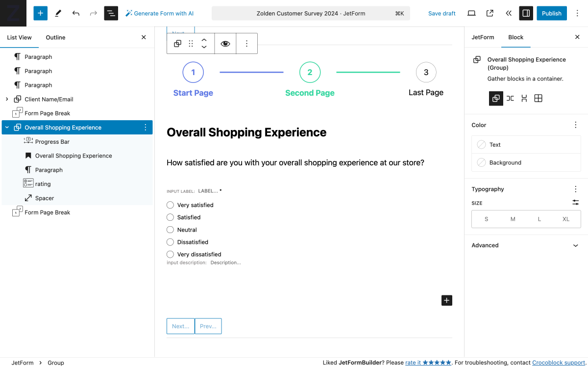Expand the Advanced panel
The image size is (588, 368).
click(526, 245)
